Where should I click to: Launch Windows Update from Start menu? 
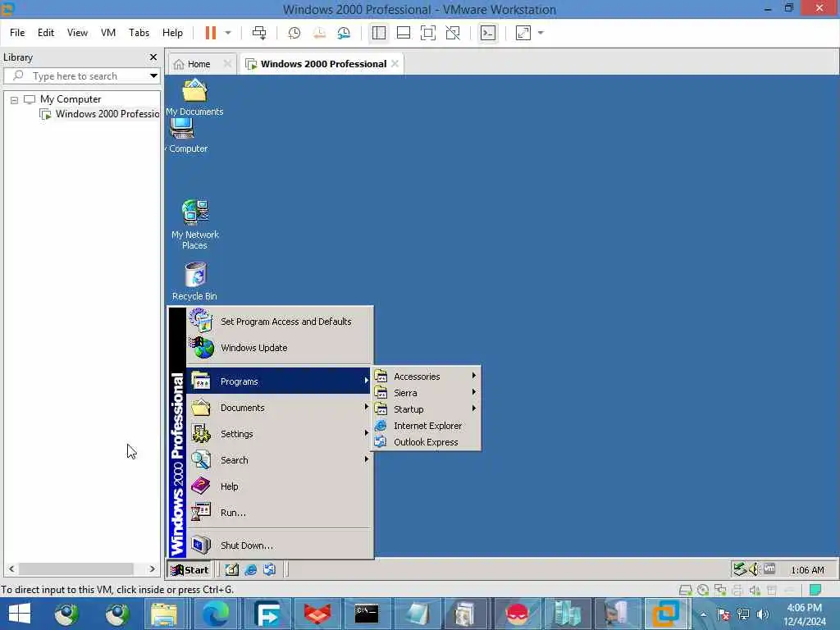point(280,348)
